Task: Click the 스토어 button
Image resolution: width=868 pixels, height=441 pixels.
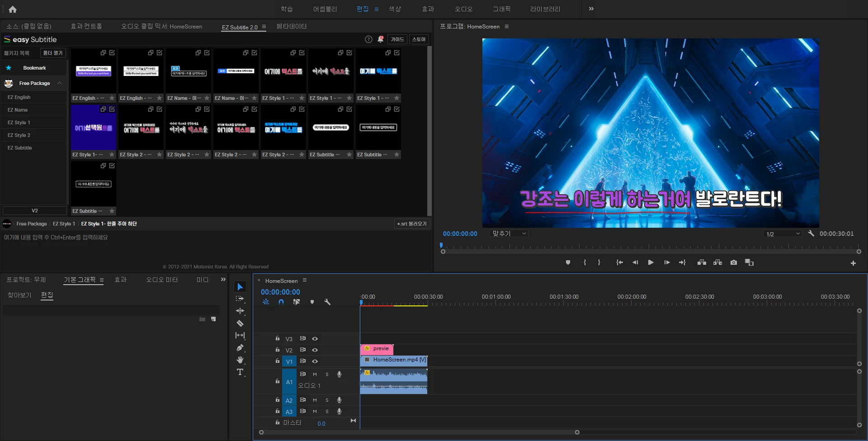Action: pyautogui.click(x=419, y=39)
